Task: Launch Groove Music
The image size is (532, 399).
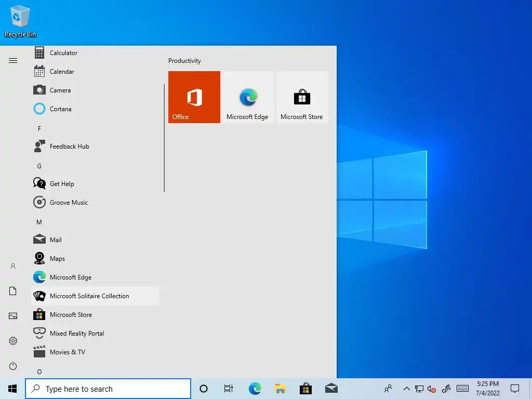Action: point(96,202)
